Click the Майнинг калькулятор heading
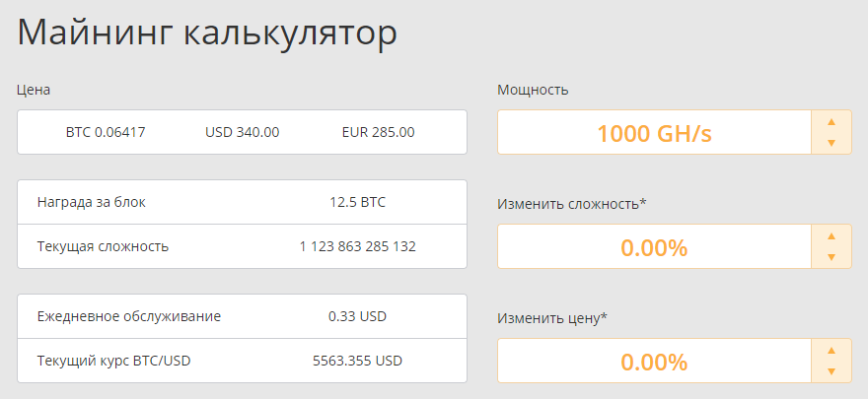The image size is (868, 399). pyautogui.click(x=207, y=33)
